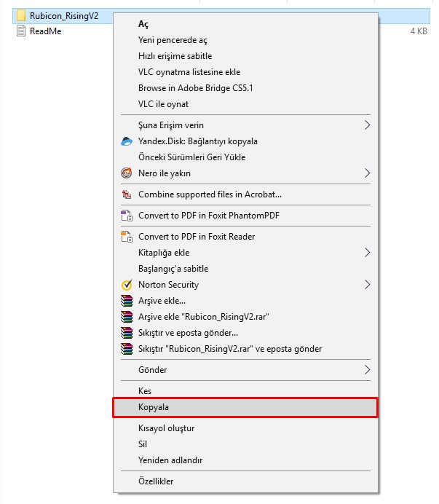Expand the Kitaplığa ekle submenu arrow

[x=367, y=253]
